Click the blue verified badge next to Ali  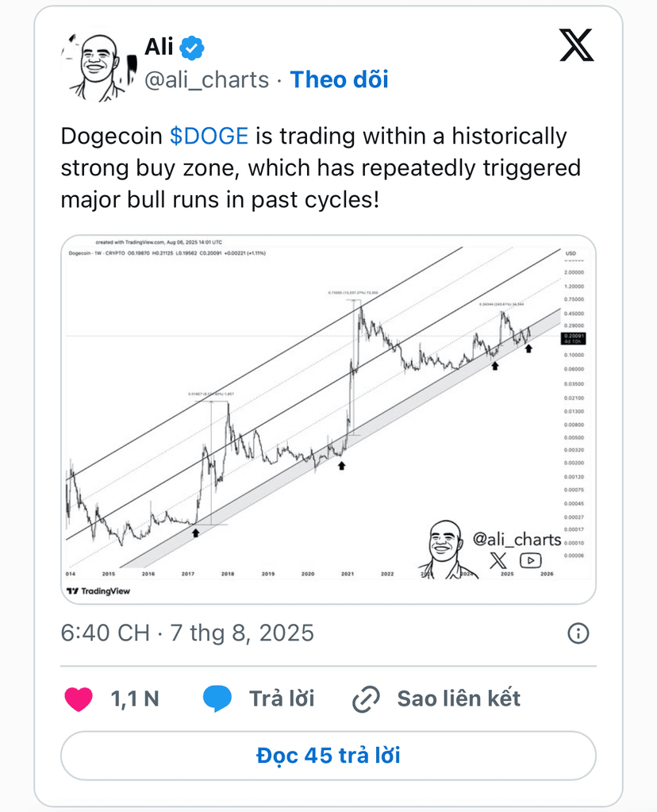tap(191, 48)
